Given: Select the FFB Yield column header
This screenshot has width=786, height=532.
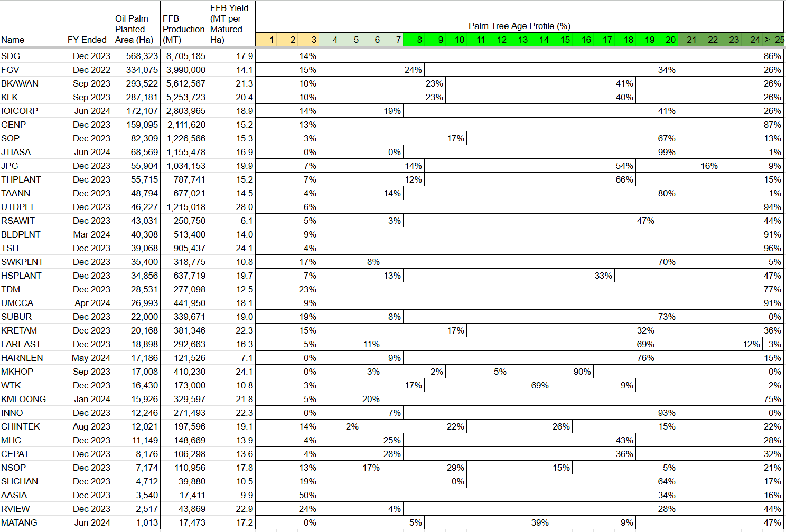Looking at the screenshot, I should (231, 23).
